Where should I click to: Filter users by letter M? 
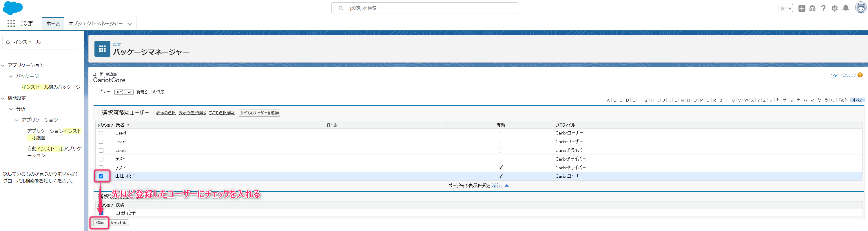pyautogui.click(x=682, y=100)
